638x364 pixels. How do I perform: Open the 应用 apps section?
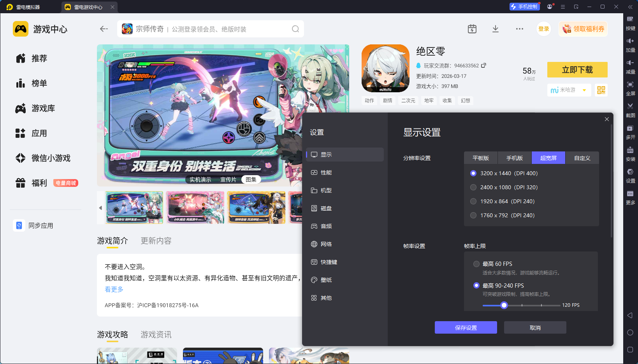[x=32, y=133]
